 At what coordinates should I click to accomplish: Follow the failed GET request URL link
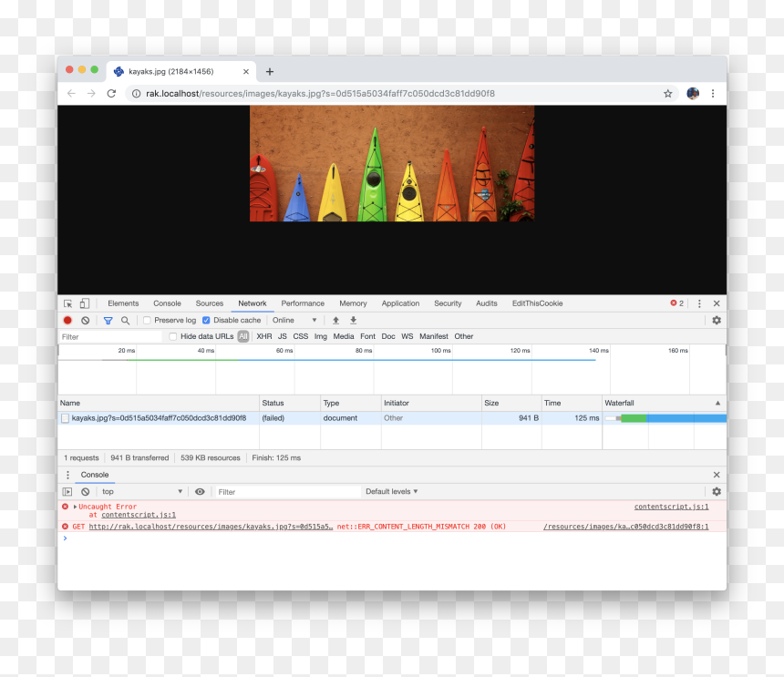click(x=211, y=527)
